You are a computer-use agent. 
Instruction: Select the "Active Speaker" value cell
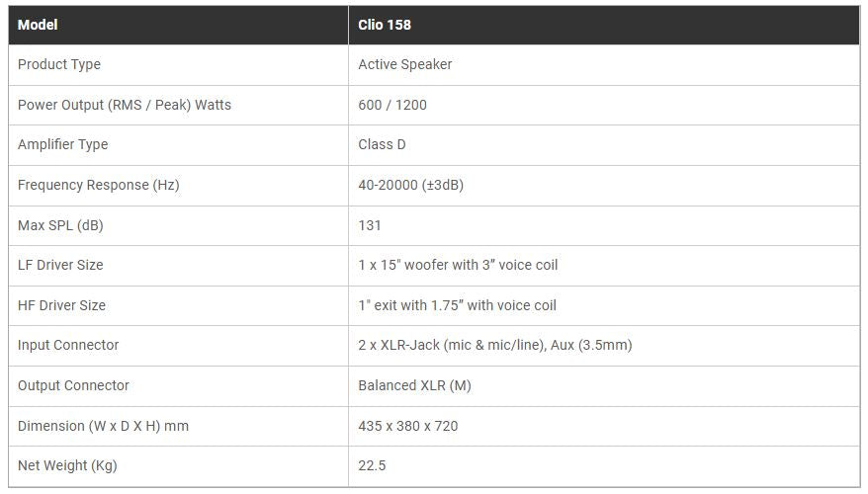pos(404,64)
